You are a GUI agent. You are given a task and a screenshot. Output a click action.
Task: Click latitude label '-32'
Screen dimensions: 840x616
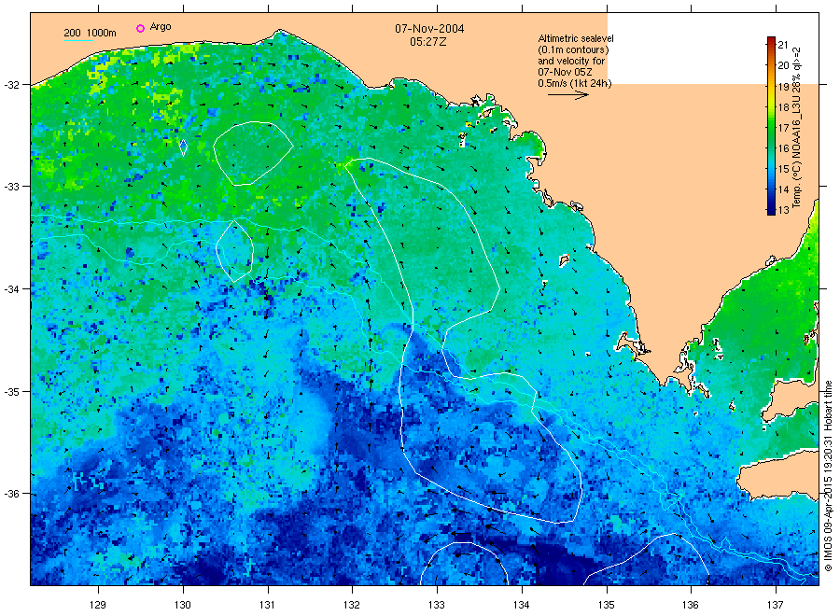tap(10, 85)
